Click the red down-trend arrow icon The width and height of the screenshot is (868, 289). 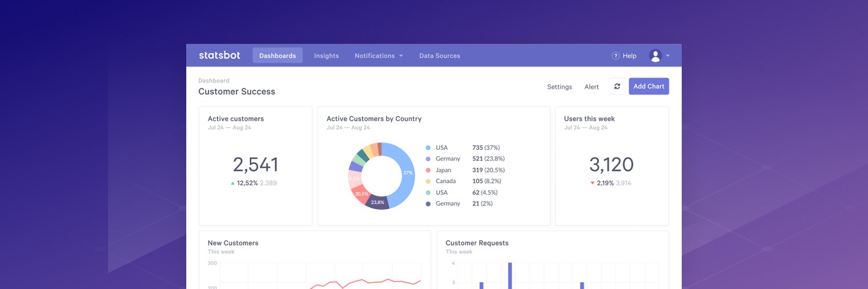[x=593, y=183]
